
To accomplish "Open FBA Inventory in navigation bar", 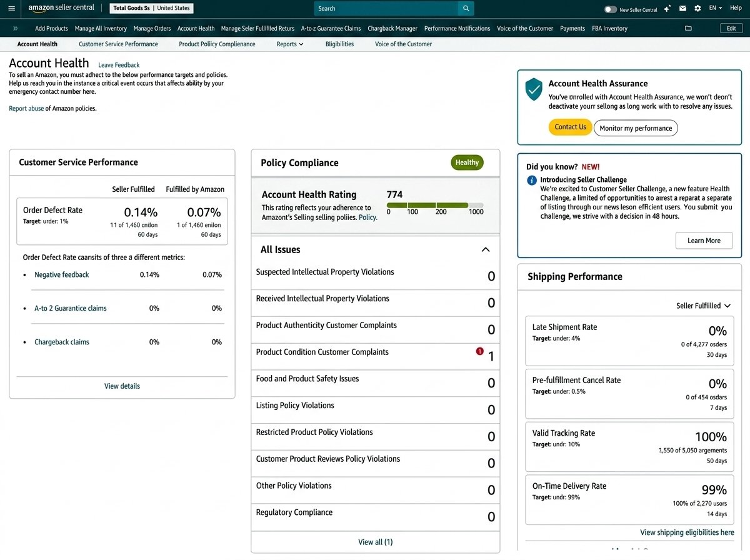I will [609, 28].
